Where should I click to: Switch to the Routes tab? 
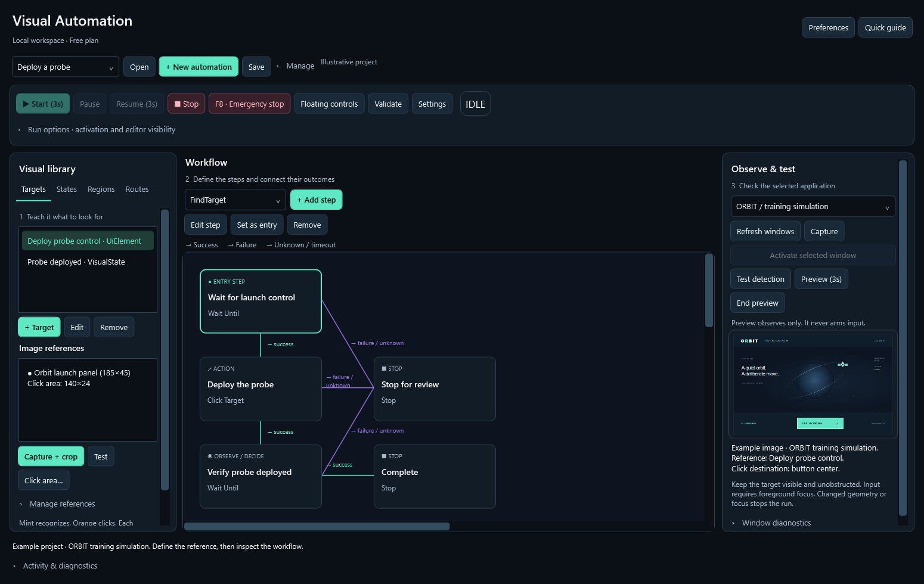pyautogui.click(x=137, y=190)
